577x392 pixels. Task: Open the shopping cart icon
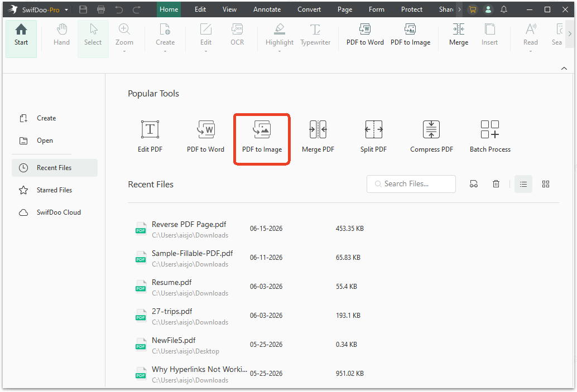point(473,9)
